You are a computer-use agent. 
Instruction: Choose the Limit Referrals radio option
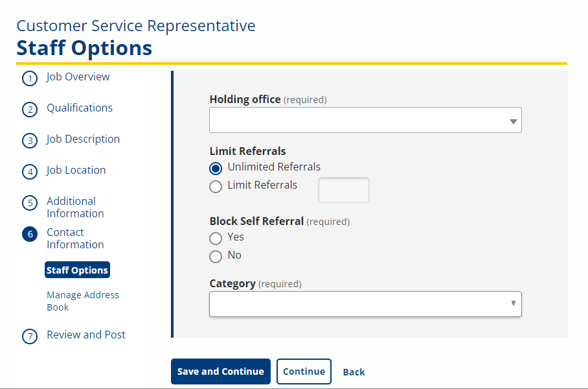[216, 187]
